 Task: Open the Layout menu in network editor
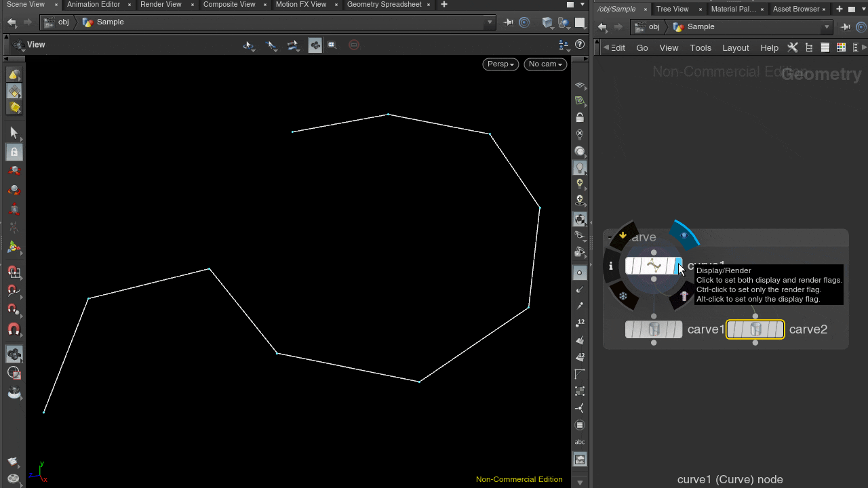tap(735, 48)
